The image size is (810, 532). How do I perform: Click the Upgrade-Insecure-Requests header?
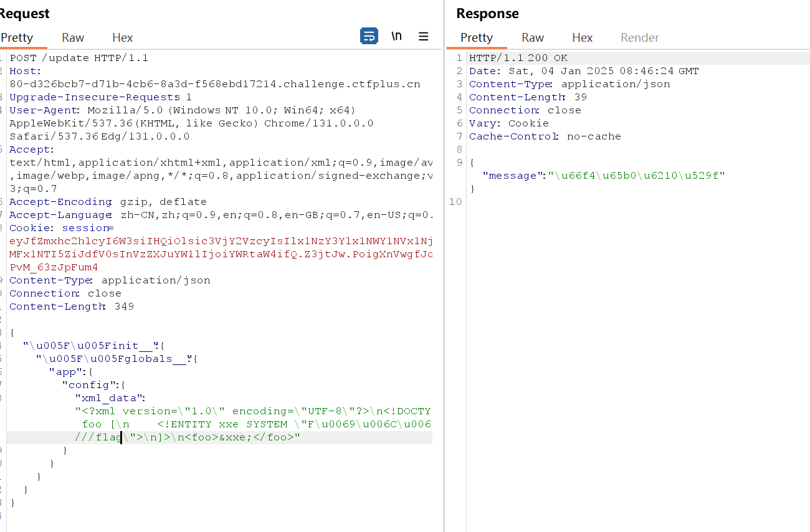coord(101,97)
